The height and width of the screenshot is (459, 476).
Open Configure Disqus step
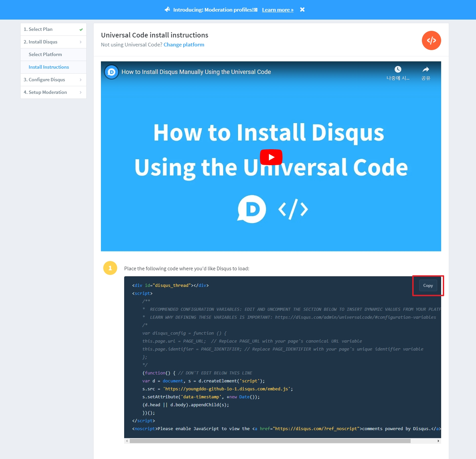coord(53,80)
